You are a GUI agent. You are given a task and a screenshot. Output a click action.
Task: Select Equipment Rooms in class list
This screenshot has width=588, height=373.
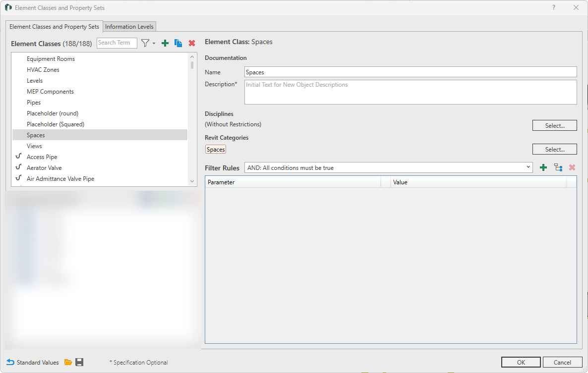pos(100,59)
